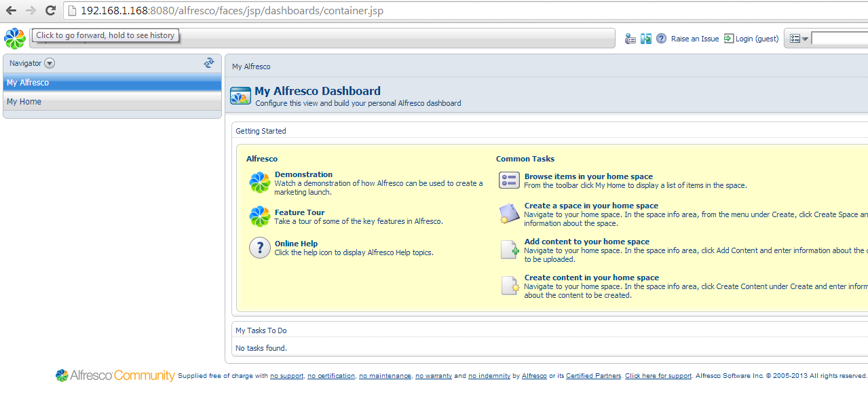Image resolution: width=868 pixels, height=418 pixels.
Task: Open the Feature Tour link
Action: click(299, 212)
